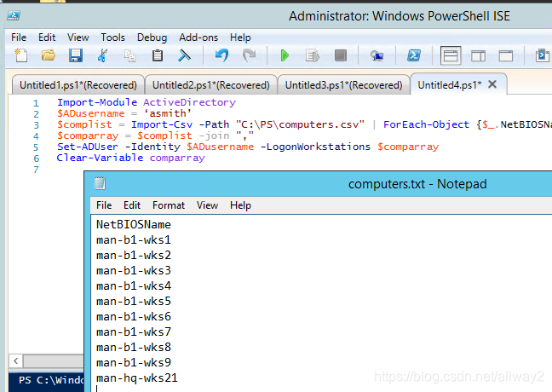Screen dimensions: 552x392
Task: Click the computers.txt - Notepad title bar
Action: click(x=417, y=184)
